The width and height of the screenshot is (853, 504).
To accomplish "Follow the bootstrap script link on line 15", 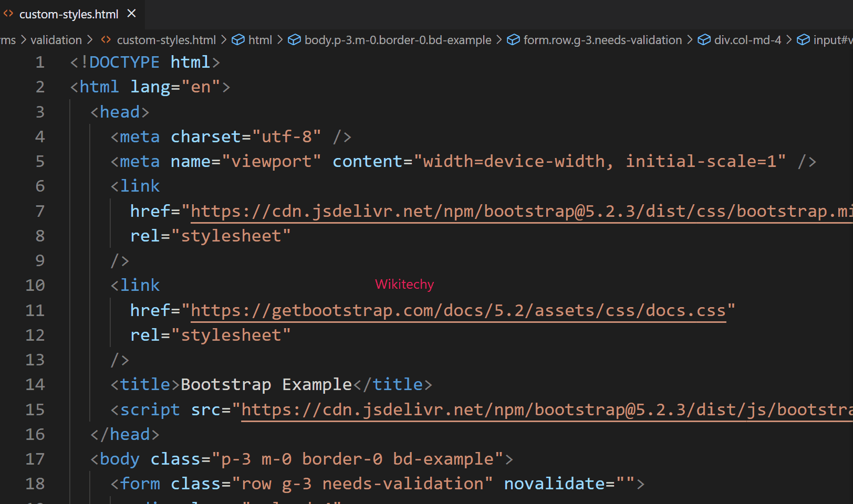I will tap(525, 409).
